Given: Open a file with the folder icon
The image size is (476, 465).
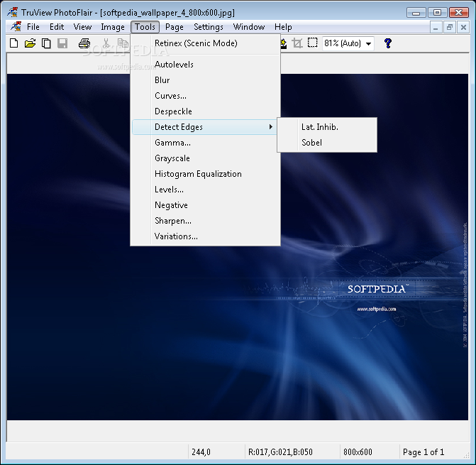Looking at the screenshot, I should pyautogui.click(x=30, y=43).
